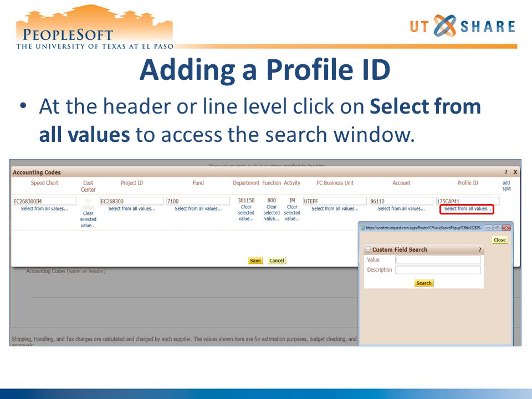Maximize the search popup window
The width and height of the screenshot is (532, 399).
tap(498, 228)
